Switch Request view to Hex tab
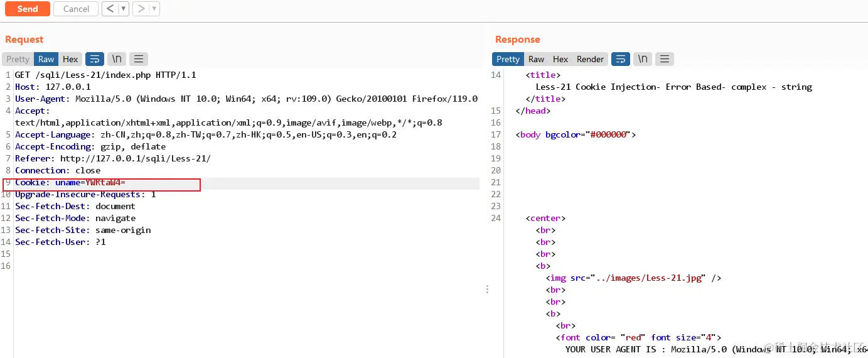This screenshot has height=358, width=868. pos(70,59)
